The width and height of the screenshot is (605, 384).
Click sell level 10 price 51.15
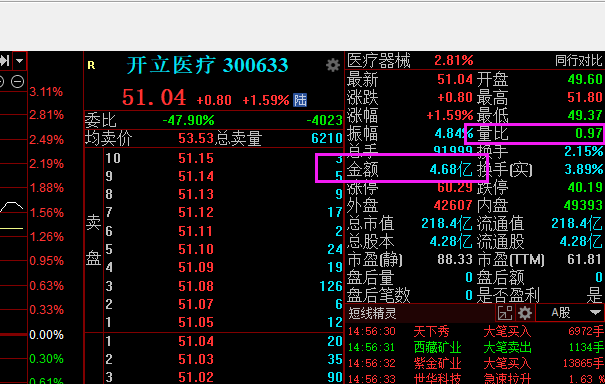[x=196, y=158]
